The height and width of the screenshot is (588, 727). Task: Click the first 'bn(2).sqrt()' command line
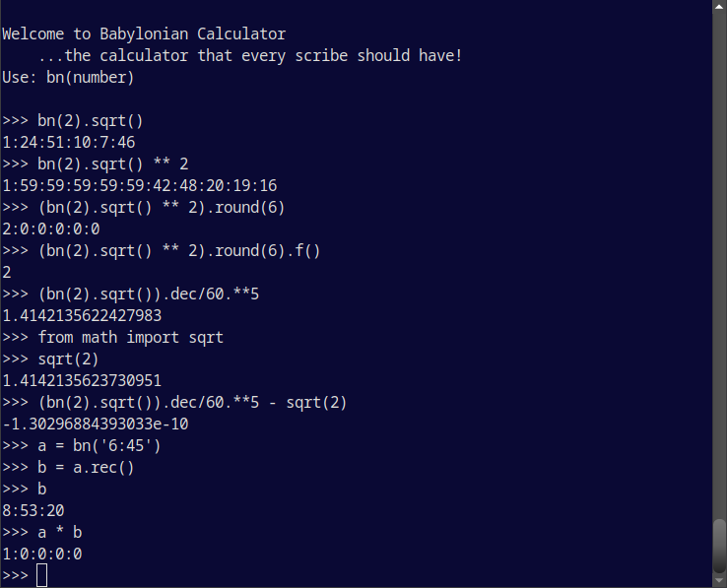[x=73, y=121]
